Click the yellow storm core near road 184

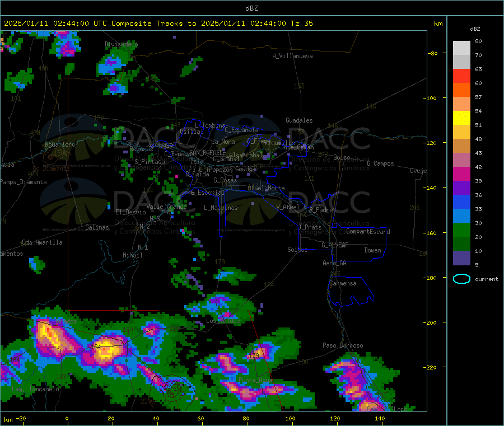click(107, 349)
